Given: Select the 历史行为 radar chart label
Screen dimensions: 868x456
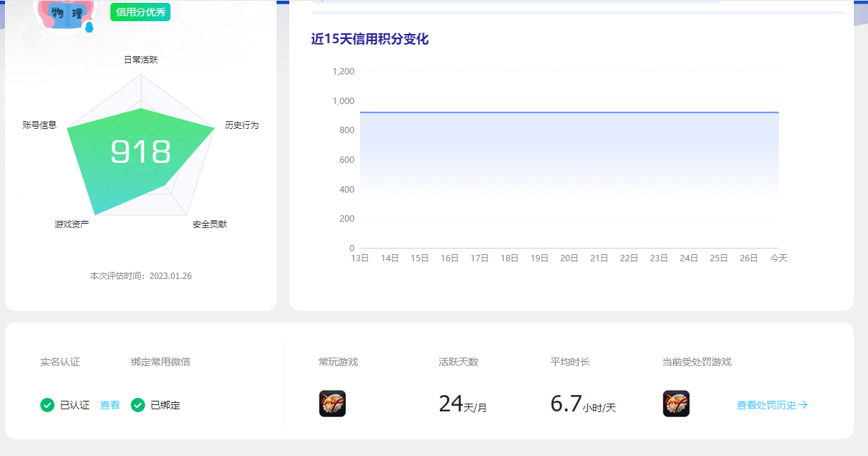Looking at the screenshot, I should (242, 125).
